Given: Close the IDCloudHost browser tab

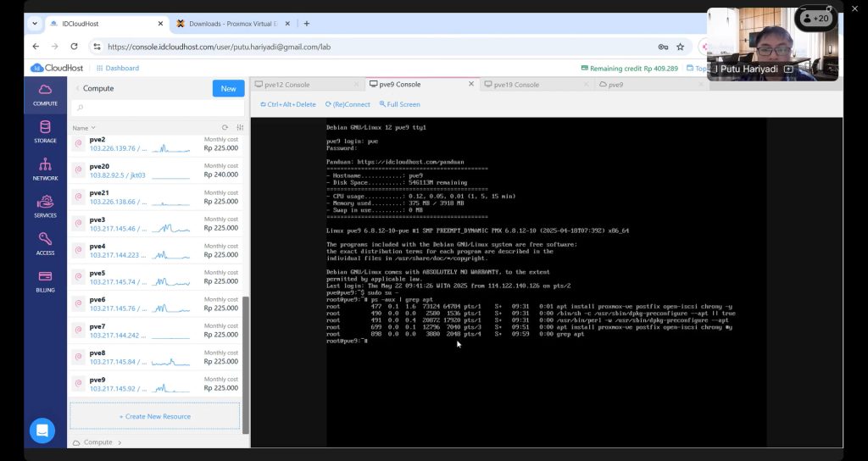Looking at the screenshot, I should click(x=160, y=24).
